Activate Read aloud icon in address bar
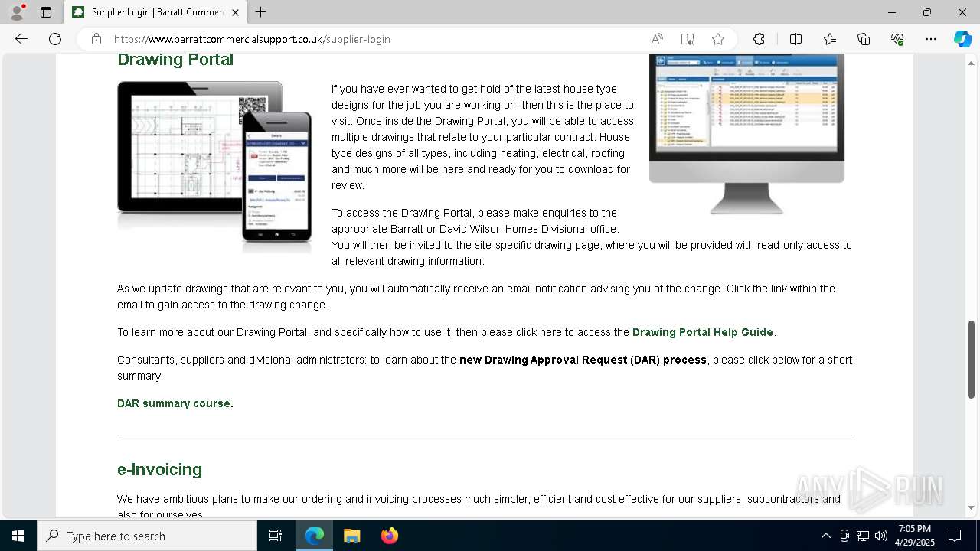This screenshot has height=551, width=980. click(657, 39)
